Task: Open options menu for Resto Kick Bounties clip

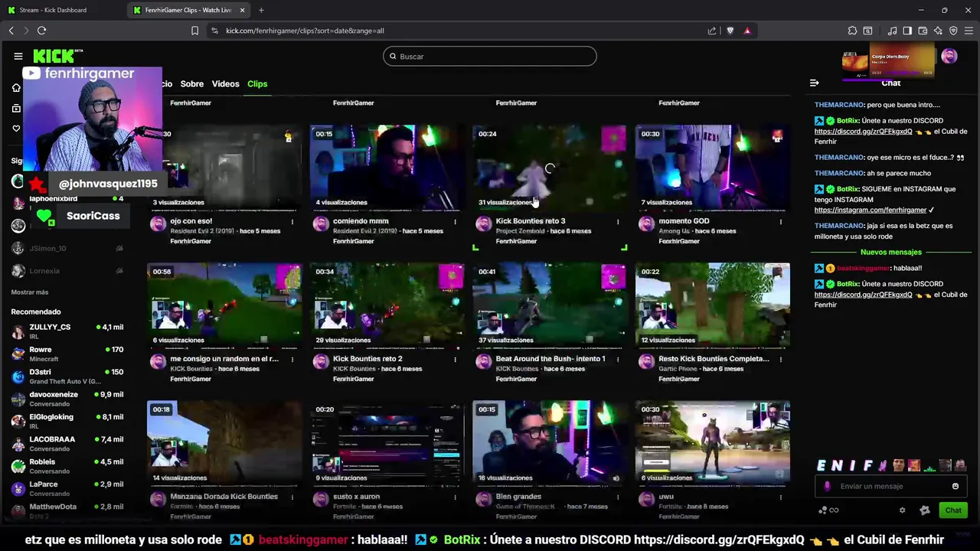Action: [781, 360]
